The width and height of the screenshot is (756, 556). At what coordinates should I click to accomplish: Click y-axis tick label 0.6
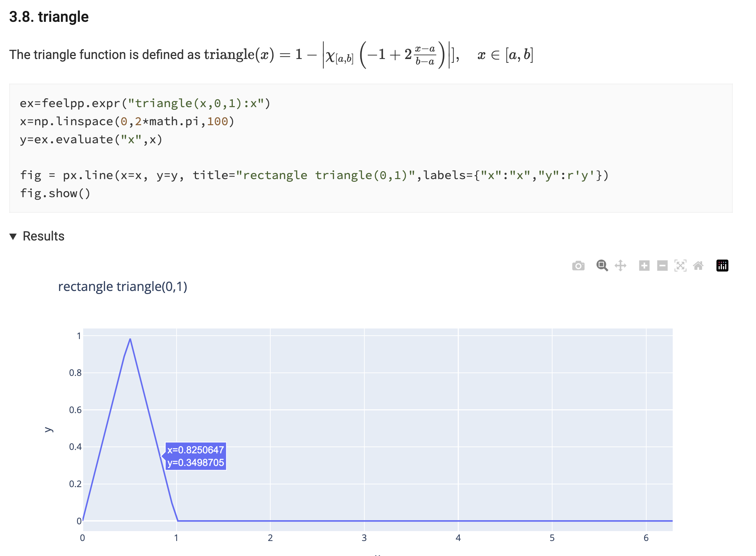point(75,410)
